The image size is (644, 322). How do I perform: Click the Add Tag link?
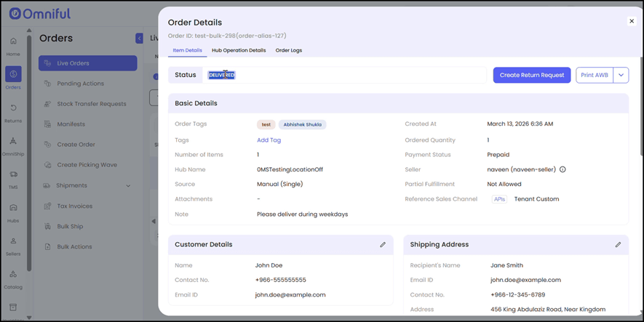click(x=269, y=140)
